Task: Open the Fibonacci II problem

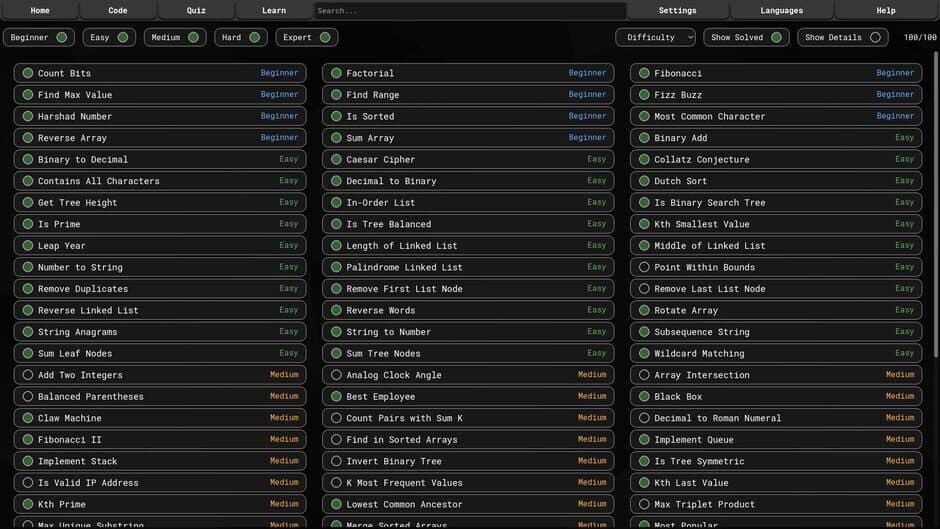Action: (160, 440)
